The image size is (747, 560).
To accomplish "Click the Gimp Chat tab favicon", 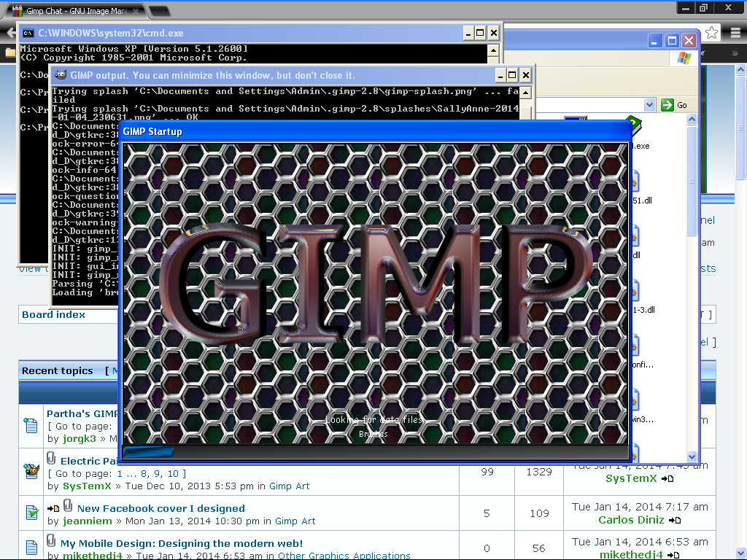I will coord(18,10).
